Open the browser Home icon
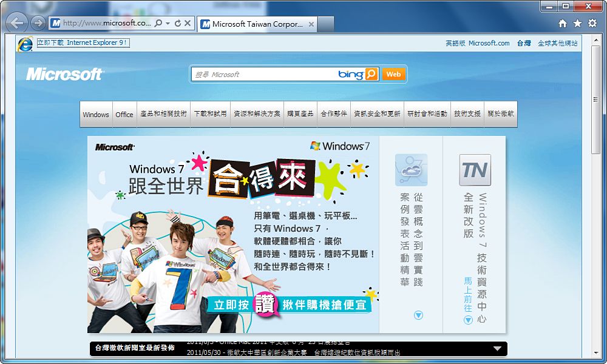 point(563,24)
